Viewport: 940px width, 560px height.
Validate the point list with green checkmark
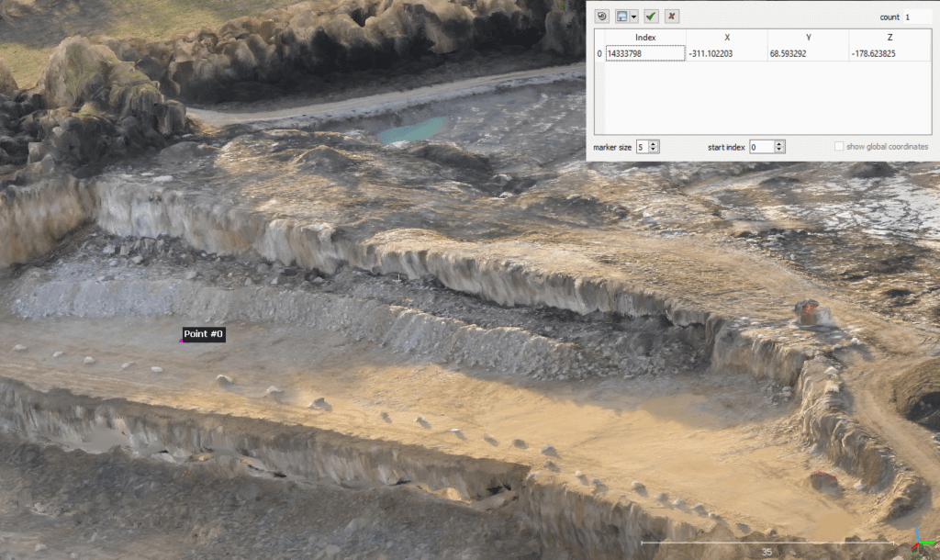pos(651,15)
